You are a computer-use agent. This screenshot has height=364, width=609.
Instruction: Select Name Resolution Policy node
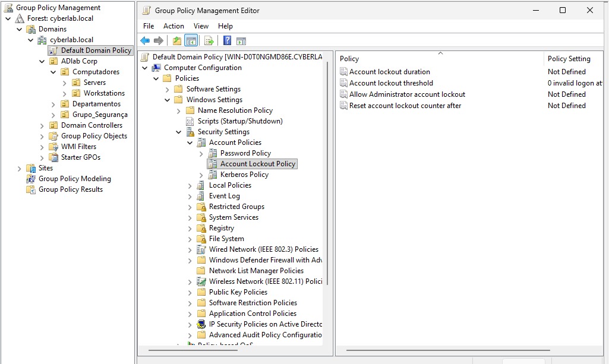(x=235, y=110)
